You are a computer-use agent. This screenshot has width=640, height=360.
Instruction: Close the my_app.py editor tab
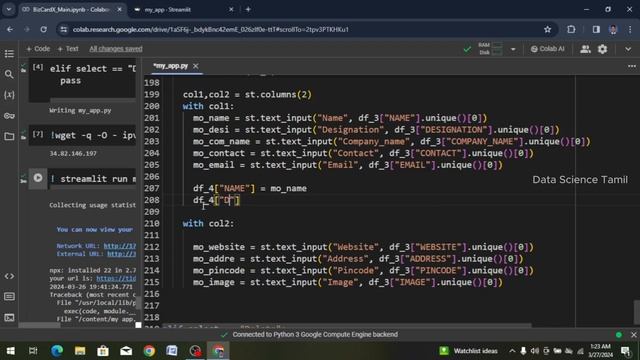(x=196, y=66)
